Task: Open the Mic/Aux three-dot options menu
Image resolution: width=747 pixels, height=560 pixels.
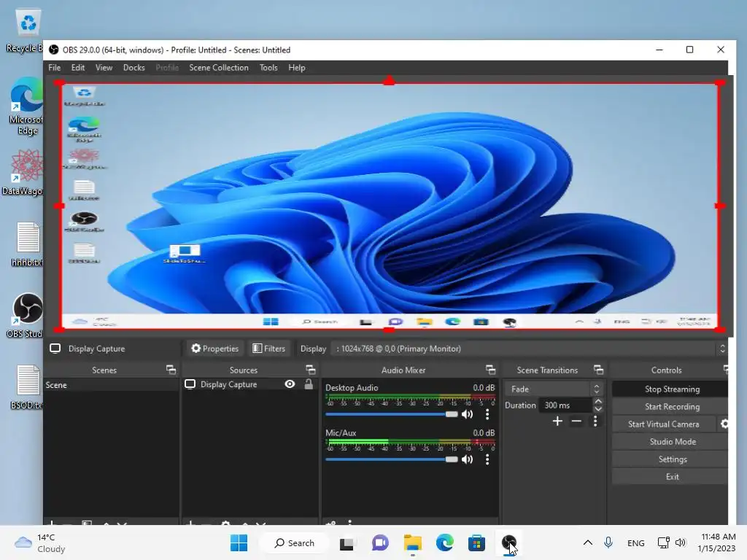Action: point(487,459)
